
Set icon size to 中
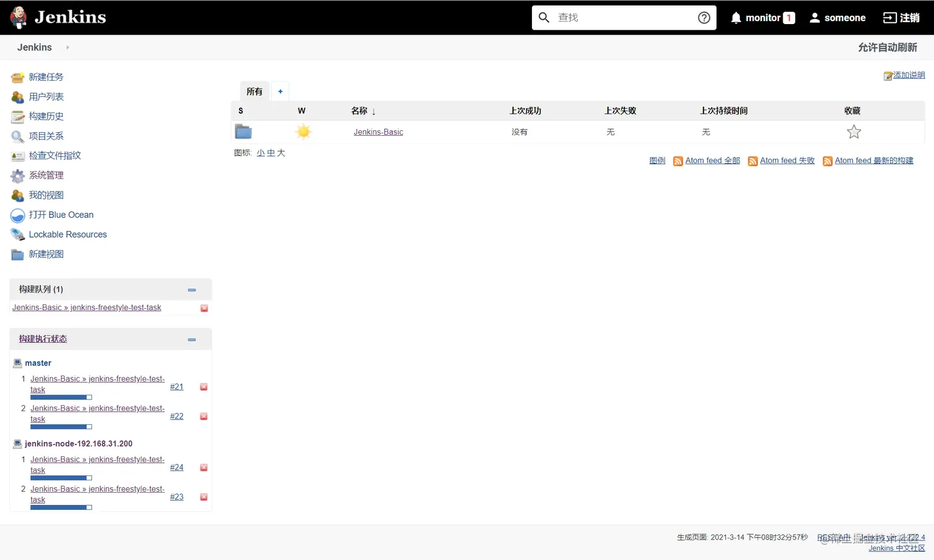[271, 153]
